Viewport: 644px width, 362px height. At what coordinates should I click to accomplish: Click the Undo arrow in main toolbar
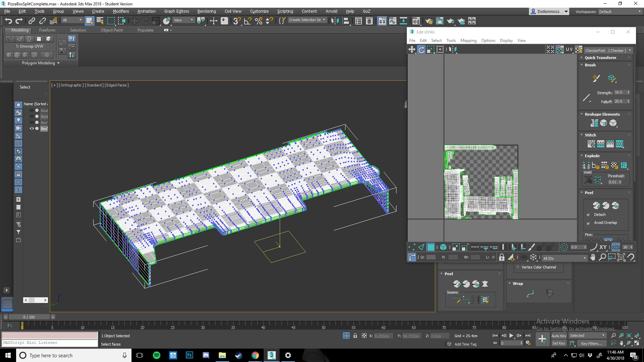point(8,21)
